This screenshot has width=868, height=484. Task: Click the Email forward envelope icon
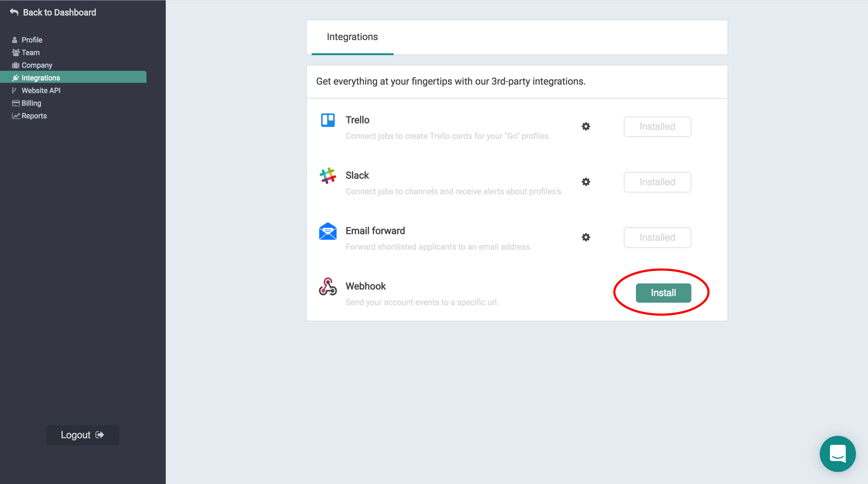(328, 232)
